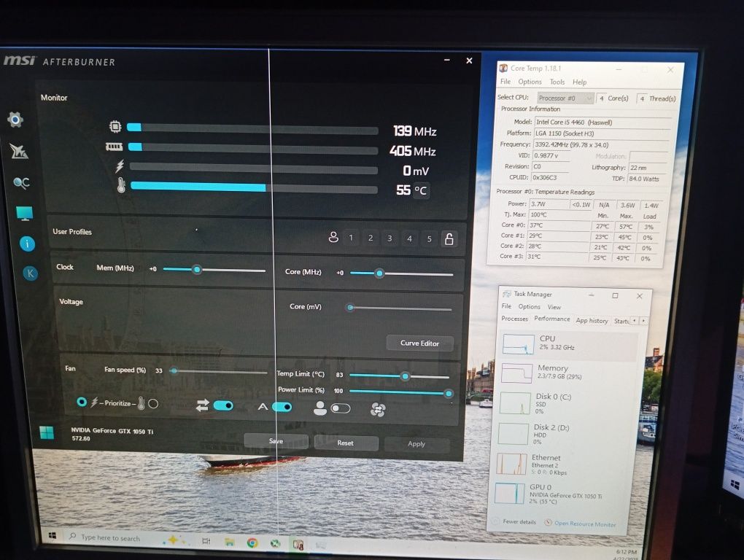Click the K (Kombustor) icon in sidebar
744x560 pixels.
31,273
